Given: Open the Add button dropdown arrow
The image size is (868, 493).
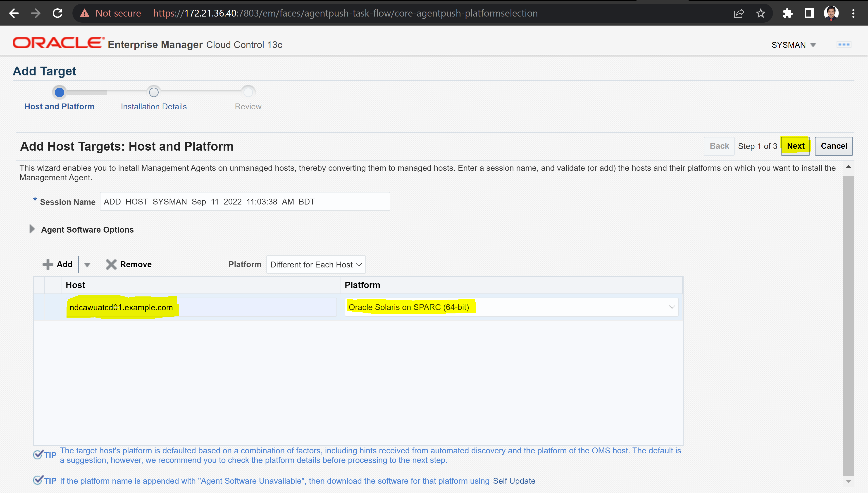Looking at the screenshot, I should point(87,265).
